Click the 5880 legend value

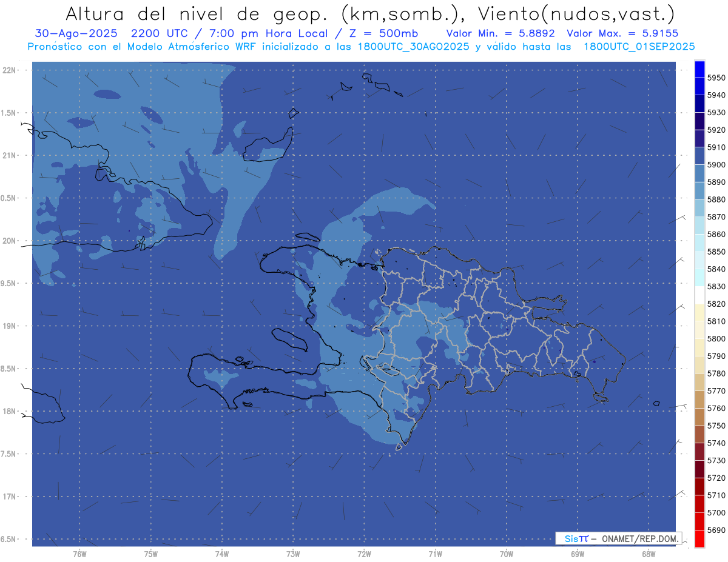(716, 199)
